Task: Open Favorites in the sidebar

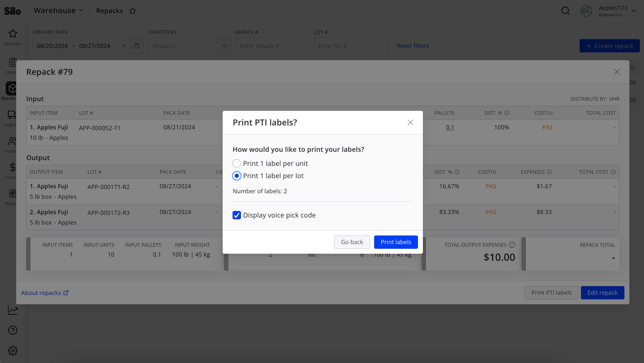Action: tap(13, 37)
